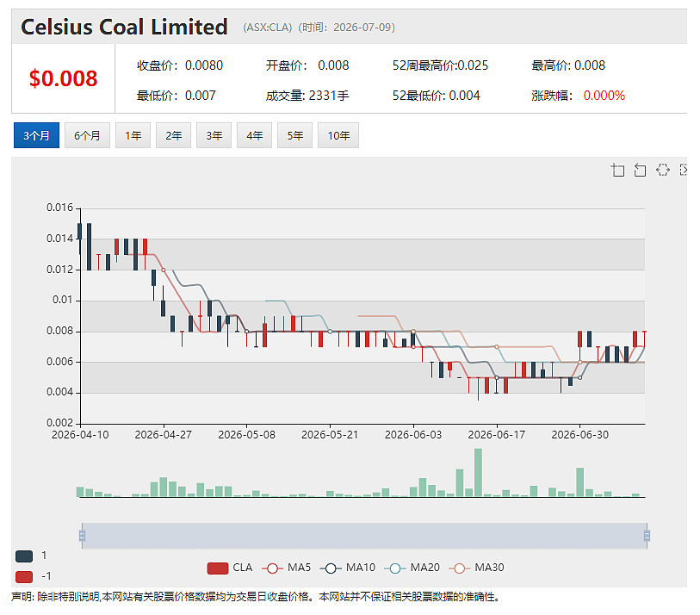Switch to the 1年 range
The height and width of the screenshot is (615, 700).
click(133, 135)
